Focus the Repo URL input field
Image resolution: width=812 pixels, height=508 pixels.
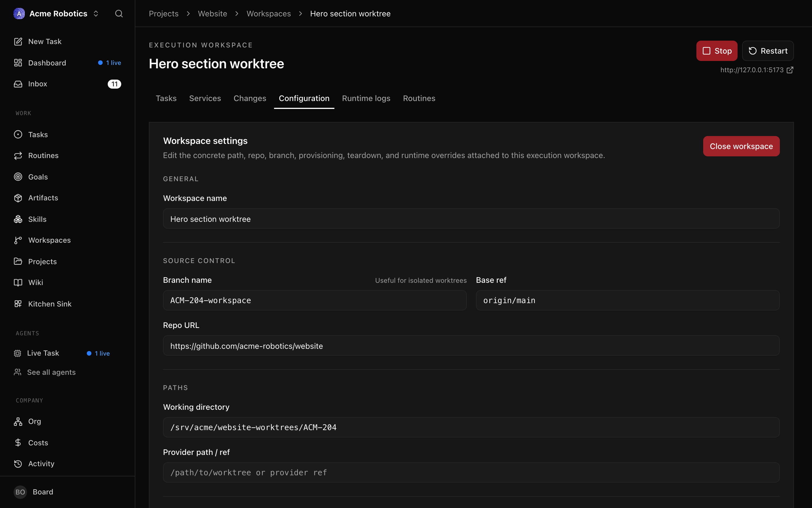tap(471, 346)
